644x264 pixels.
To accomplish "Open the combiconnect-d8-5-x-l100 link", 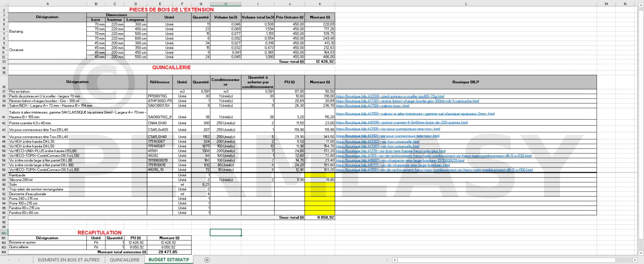I will click(434, 170).
